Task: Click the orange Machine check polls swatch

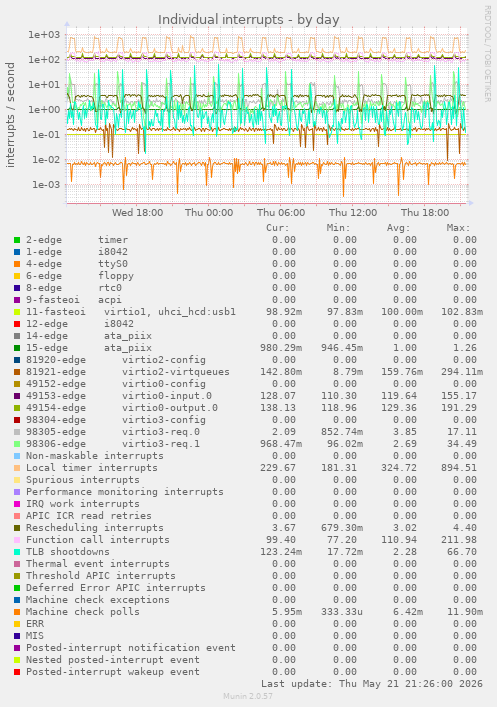Action: [x=17, y=612]
